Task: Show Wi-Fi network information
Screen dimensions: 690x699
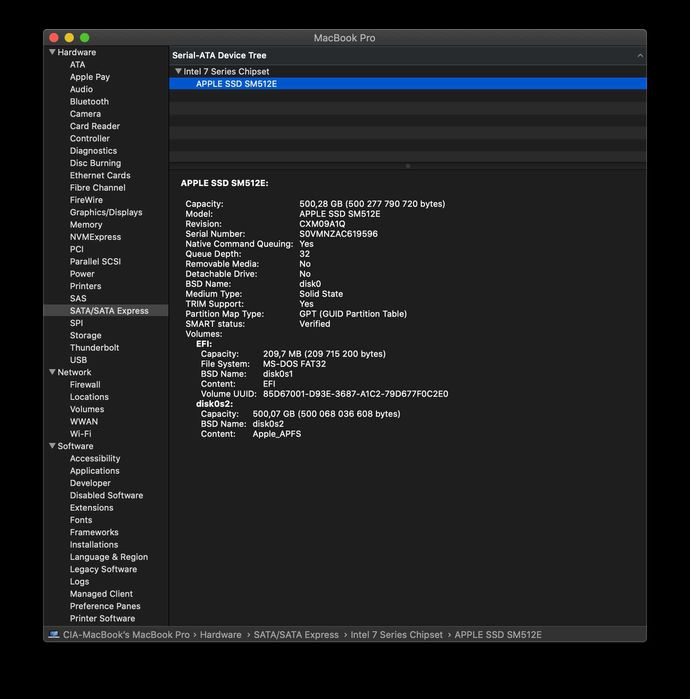Action: [80, 434]
